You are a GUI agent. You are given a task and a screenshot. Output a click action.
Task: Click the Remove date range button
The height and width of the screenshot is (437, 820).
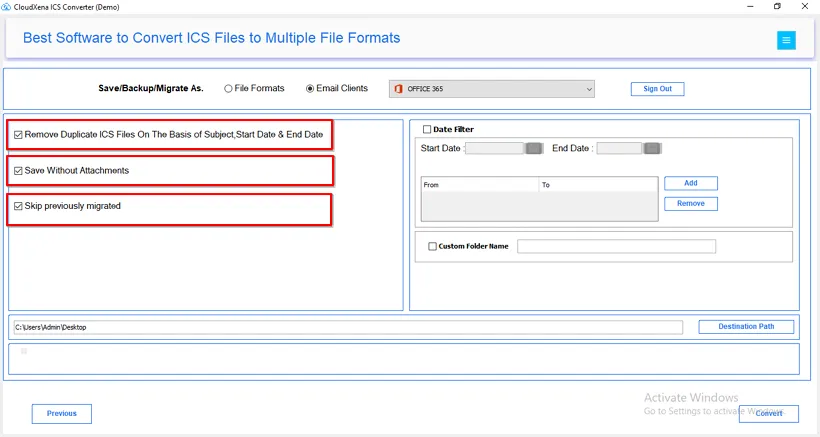click(x=691, y=203)
